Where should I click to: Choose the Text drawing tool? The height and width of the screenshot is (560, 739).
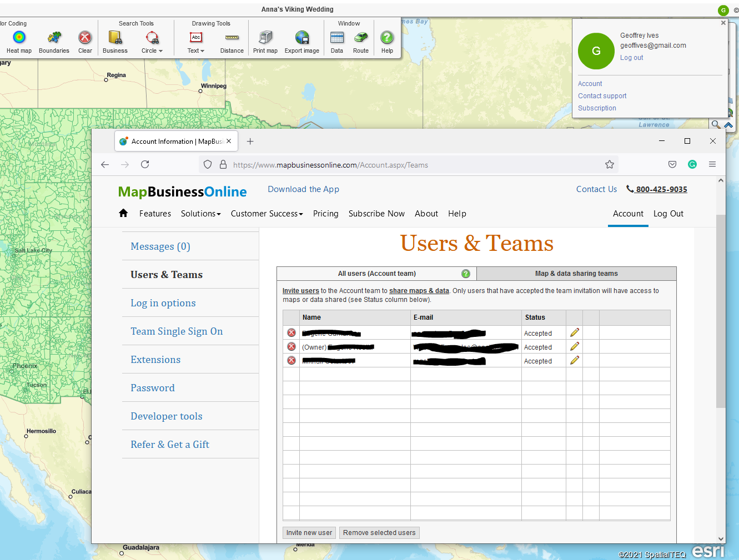pyautogui.click(x=195, y=42)
